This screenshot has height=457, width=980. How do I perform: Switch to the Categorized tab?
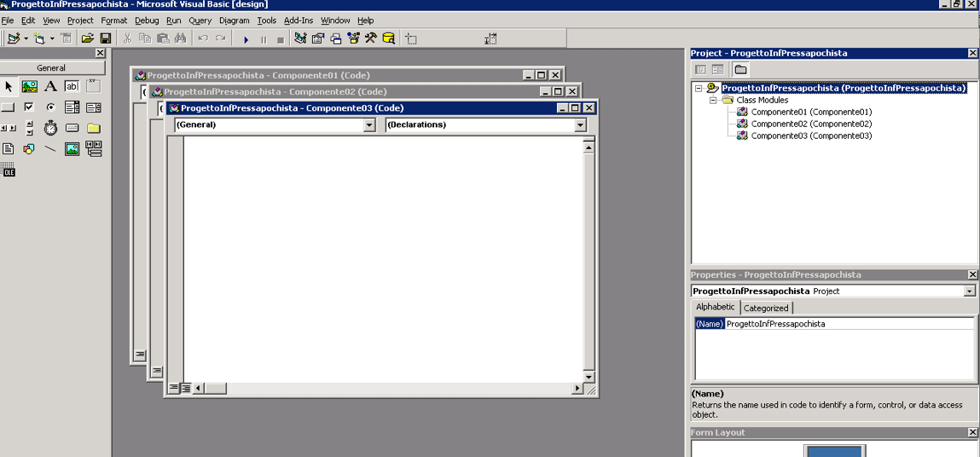(x=766, y=308)
